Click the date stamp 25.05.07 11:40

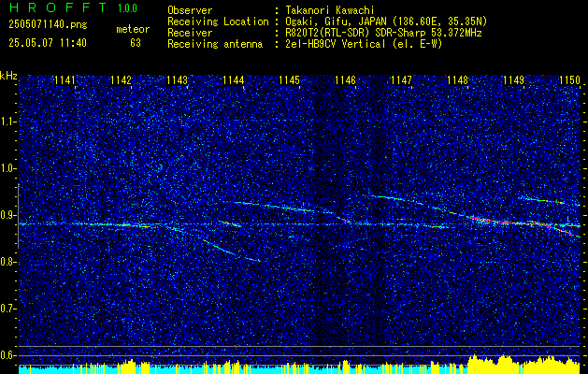click(48, 43)
